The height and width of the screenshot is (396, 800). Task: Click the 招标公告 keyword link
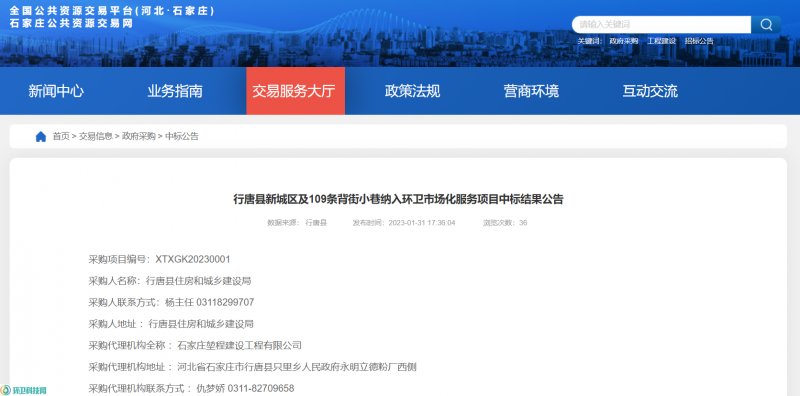(699, 41)
